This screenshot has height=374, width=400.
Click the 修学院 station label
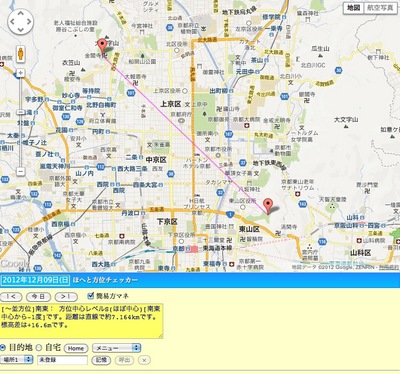[x=271, y=17]
